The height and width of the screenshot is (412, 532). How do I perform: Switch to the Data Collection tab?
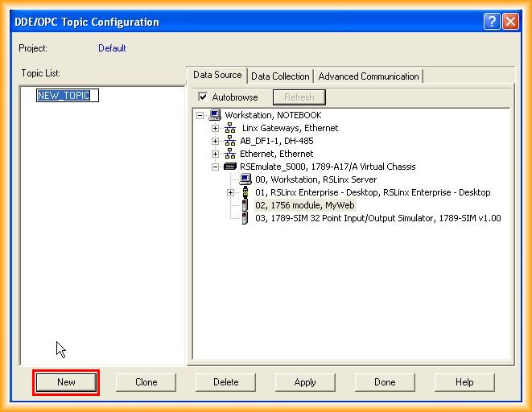[x=280, y=76]
